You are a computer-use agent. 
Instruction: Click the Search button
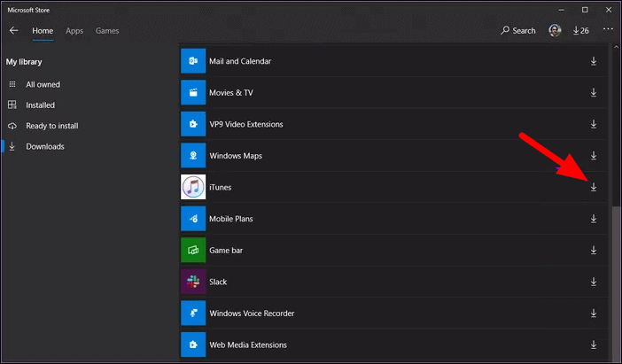(518, 30)
